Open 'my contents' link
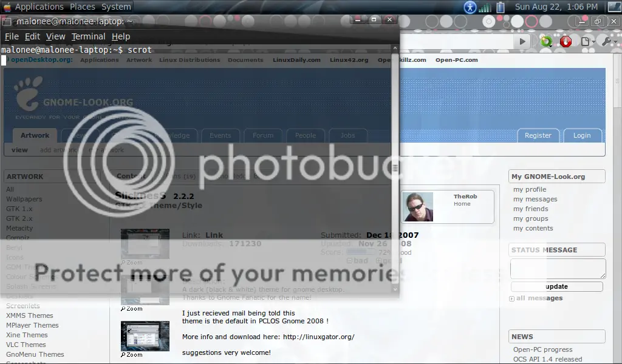The height and width of the screenshot is (364, 622). [x=533, y=229]
